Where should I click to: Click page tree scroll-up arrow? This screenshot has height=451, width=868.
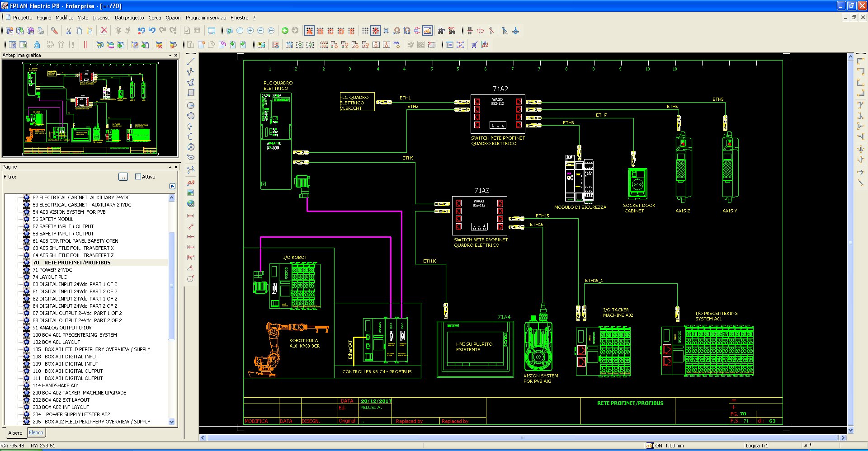click(x=171, y=197)
